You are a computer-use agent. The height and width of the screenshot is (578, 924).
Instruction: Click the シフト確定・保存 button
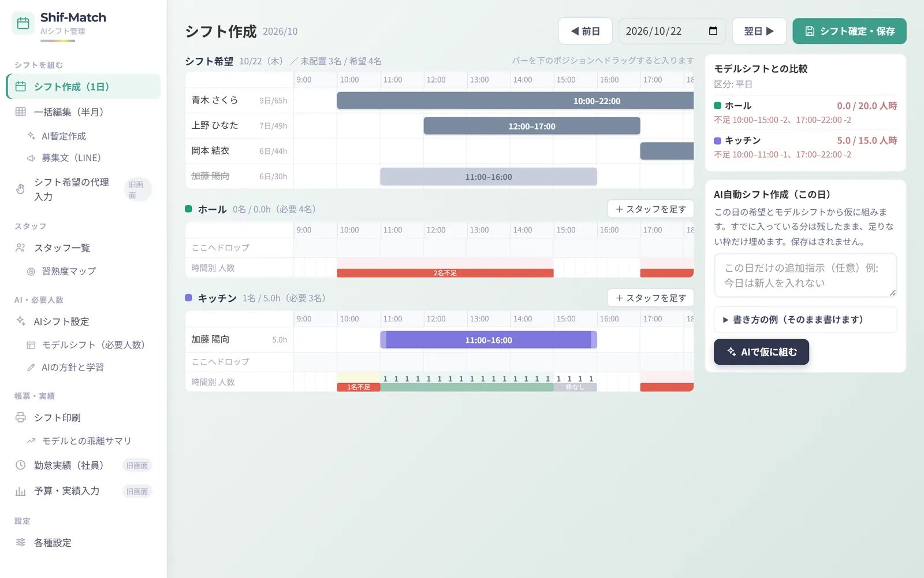850,31
